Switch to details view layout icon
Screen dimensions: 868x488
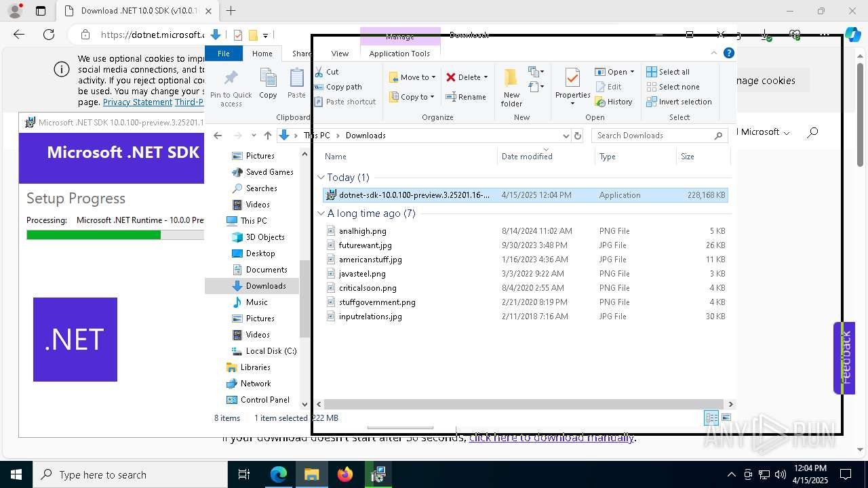pos(711,418)
